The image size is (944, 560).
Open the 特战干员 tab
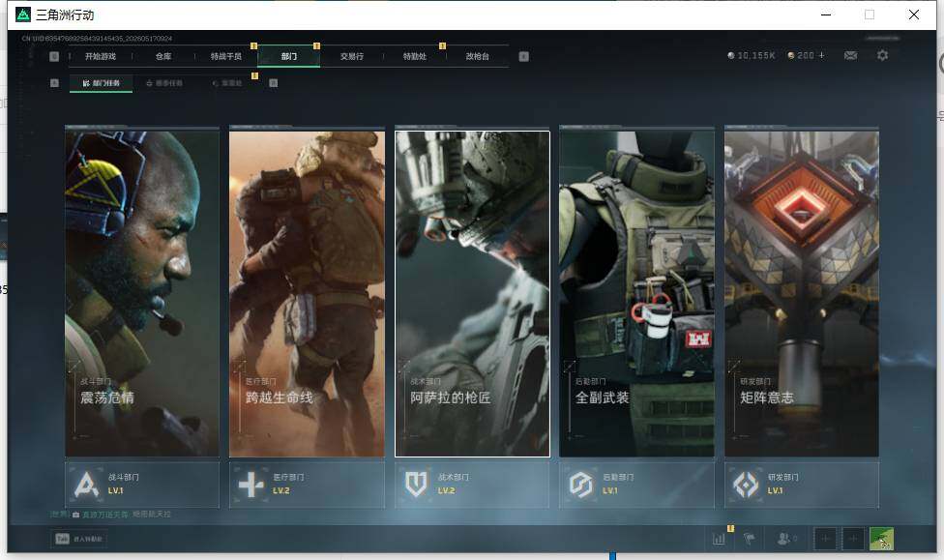click(225, 56)
